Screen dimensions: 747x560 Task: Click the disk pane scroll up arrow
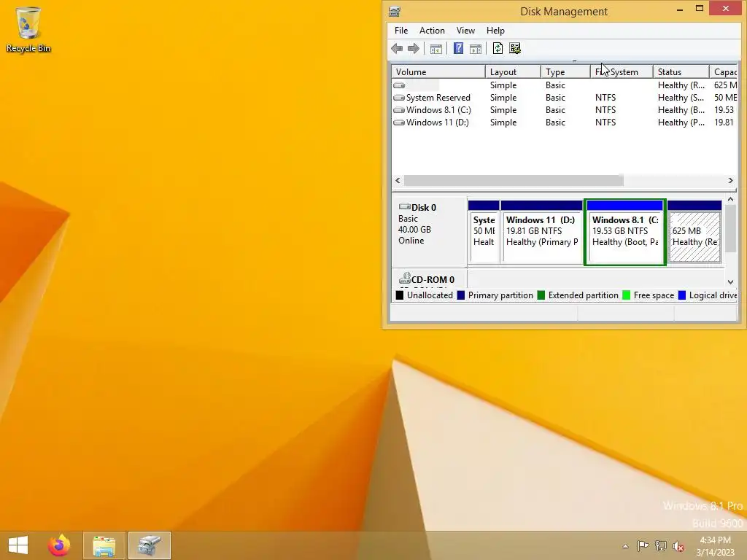click(x=730, y=200)
